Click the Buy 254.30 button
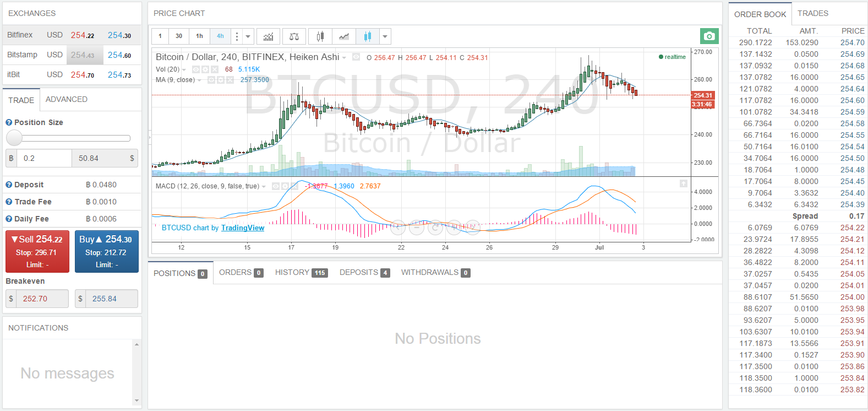Viewport: 868px width, 411px height. 107,252
